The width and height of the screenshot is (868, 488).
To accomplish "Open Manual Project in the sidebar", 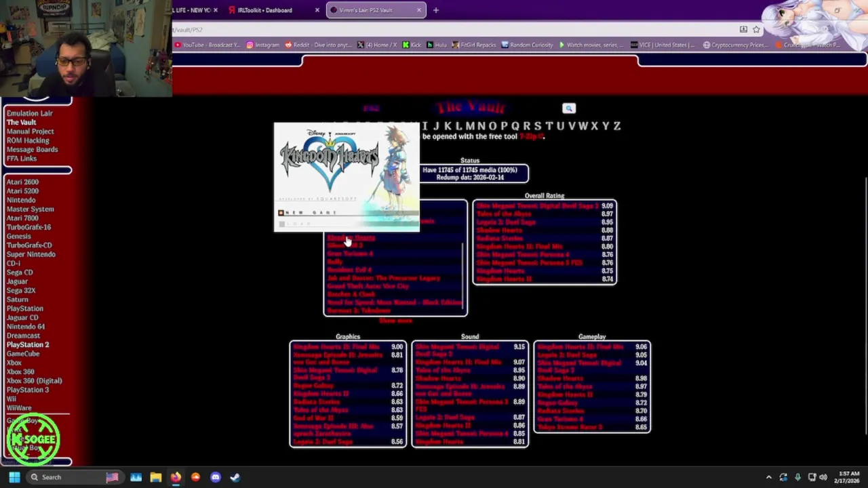I will (30, 131).
